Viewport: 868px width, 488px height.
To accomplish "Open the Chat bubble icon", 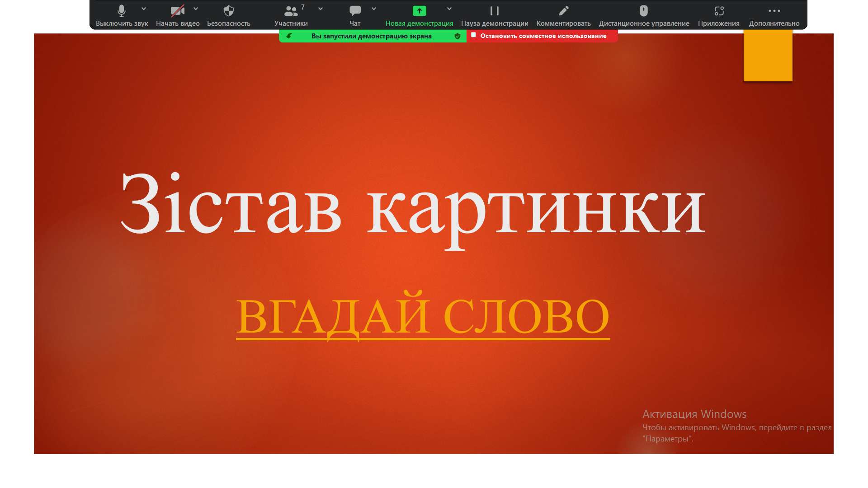I will coord(355,11).
